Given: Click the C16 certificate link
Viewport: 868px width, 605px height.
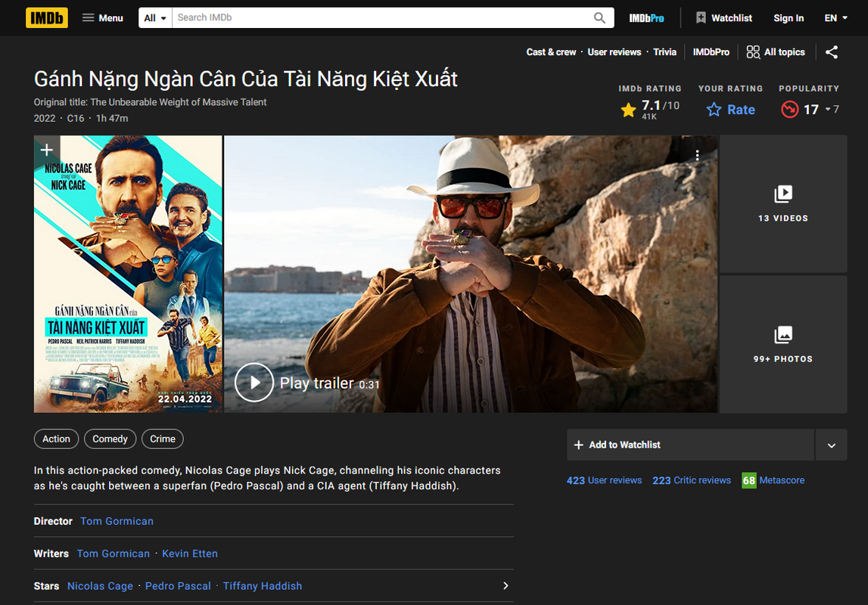Looking at the screenshot, I should click(x=76, y=118).
